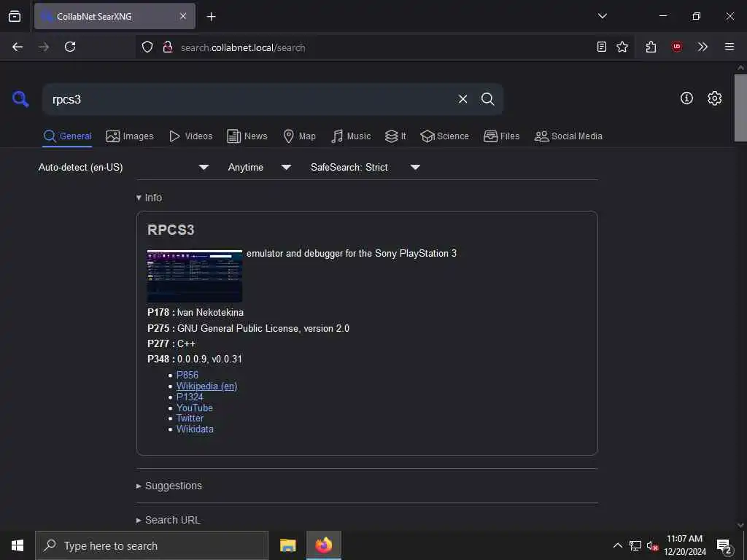Open the P856 link
747x560 pixels.
[187, 376]
